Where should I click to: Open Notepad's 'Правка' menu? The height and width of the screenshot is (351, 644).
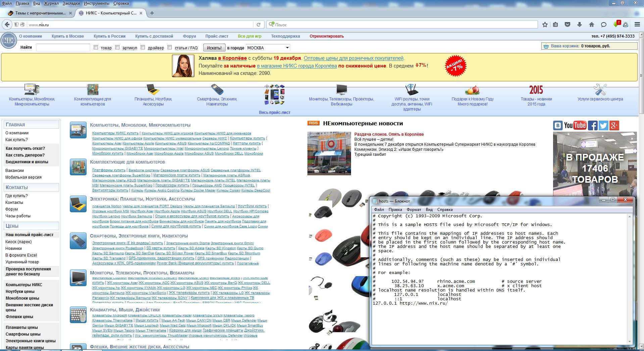pos(395,210)
